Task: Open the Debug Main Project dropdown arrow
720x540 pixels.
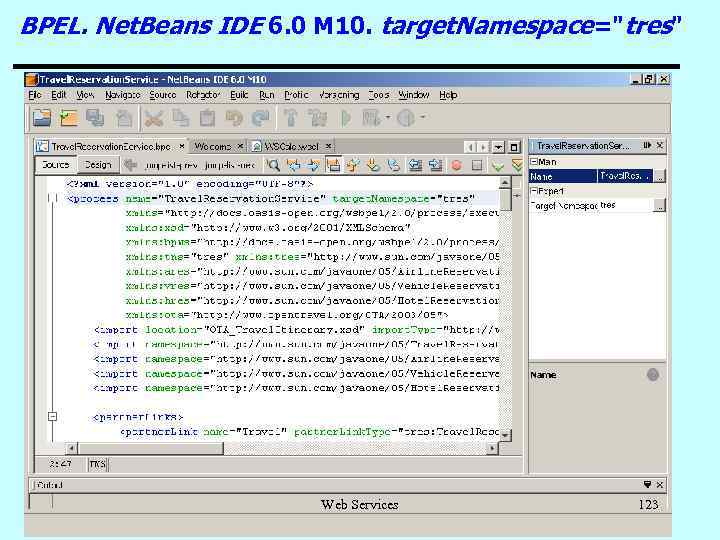Action: pos(388,118)
